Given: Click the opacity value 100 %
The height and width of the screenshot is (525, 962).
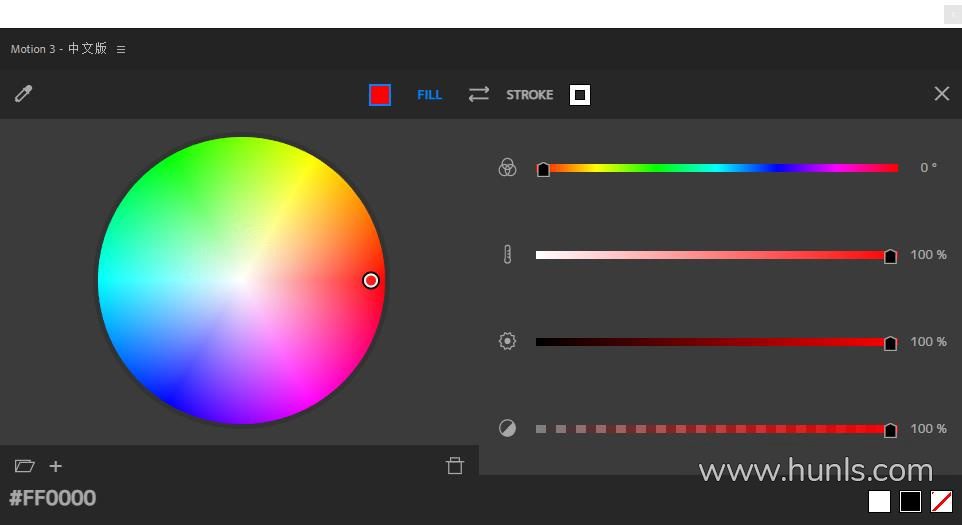Looking at the screenshot, I should coord(928,429).
